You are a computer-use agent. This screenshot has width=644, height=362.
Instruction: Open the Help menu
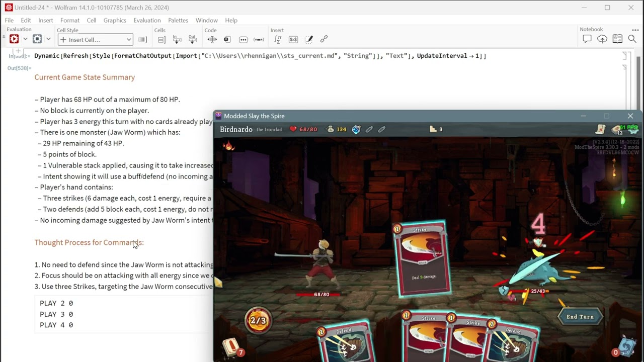tap(231, 20)
